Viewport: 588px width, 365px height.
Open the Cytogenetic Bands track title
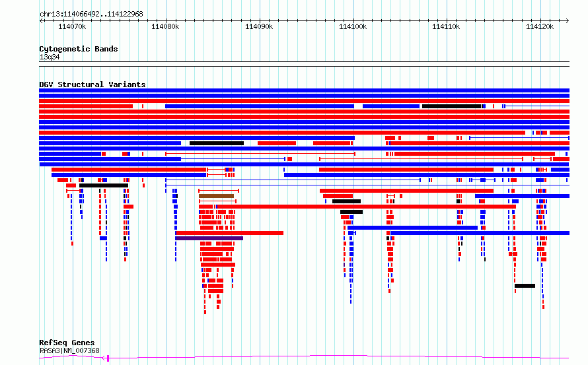[x=79, y=49]
